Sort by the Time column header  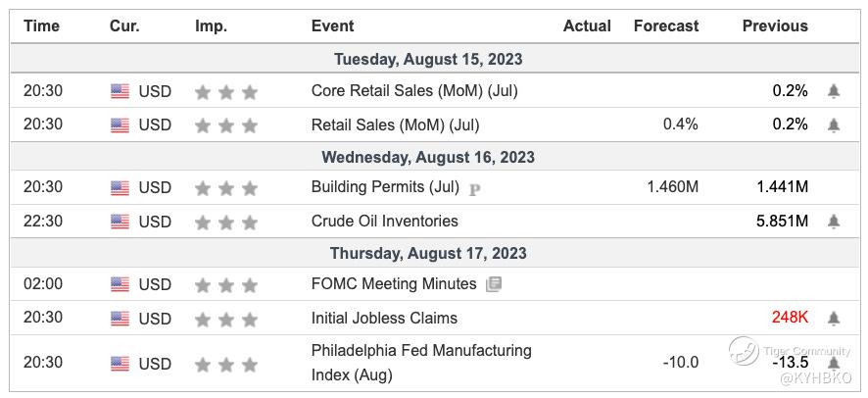[41, 25]
